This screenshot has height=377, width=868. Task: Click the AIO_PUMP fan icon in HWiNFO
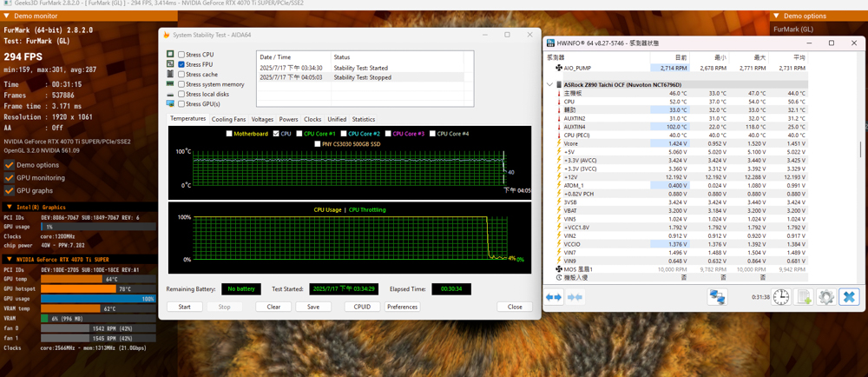pos(558,68)
